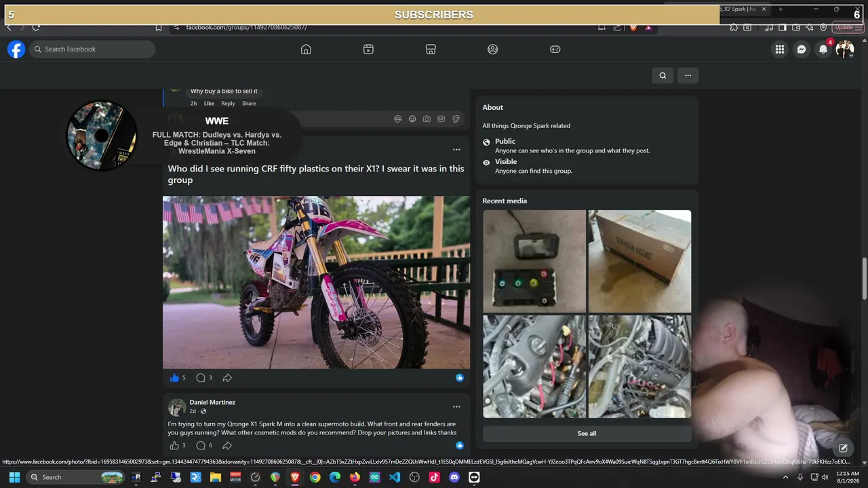This screenshot has height=488, width=868.
Task: Open the Qronge box recent media photo
Action: pyautogui.click(x=639, y=261)
